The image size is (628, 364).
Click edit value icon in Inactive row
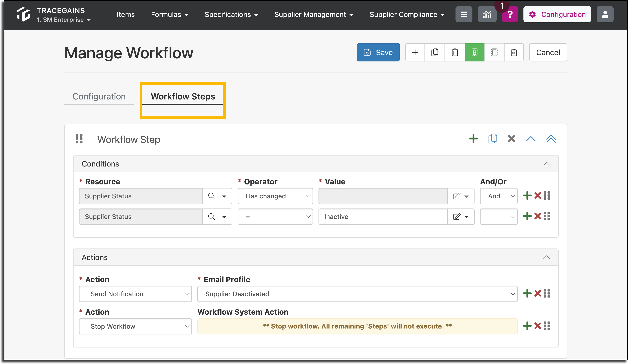point(457,216)
